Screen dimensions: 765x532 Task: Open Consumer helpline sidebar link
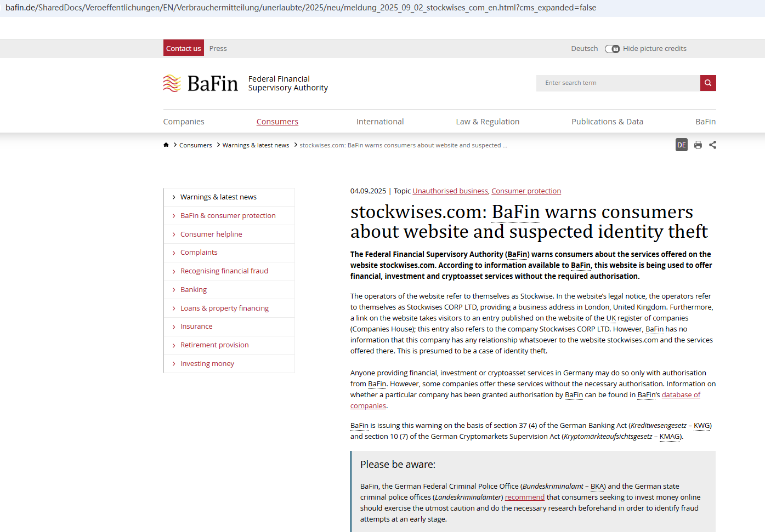[x=211, y=234]
